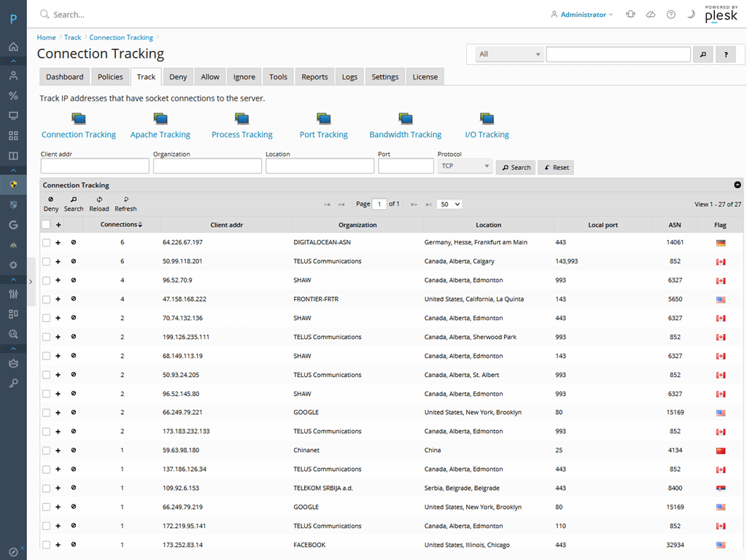Image resolution: width=747 pixels, height=560 pixels.
Task: Click the Reload toolbar icon
Action: coord(98,199)
